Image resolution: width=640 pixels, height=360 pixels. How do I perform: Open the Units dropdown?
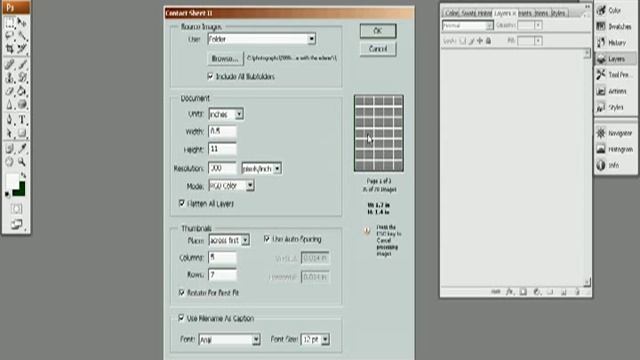tap(226, 114)
